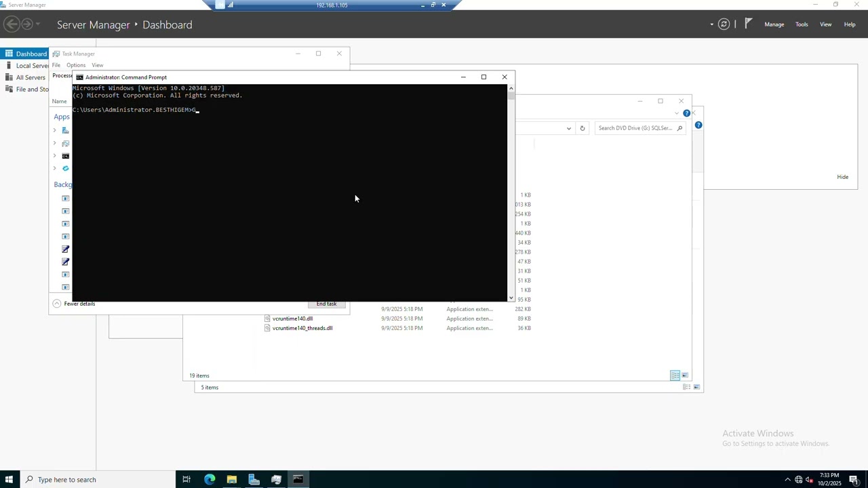Viewport: 868px width, 488px height.
Task: Open the network icon in system tray
Action: pos(799,480)
